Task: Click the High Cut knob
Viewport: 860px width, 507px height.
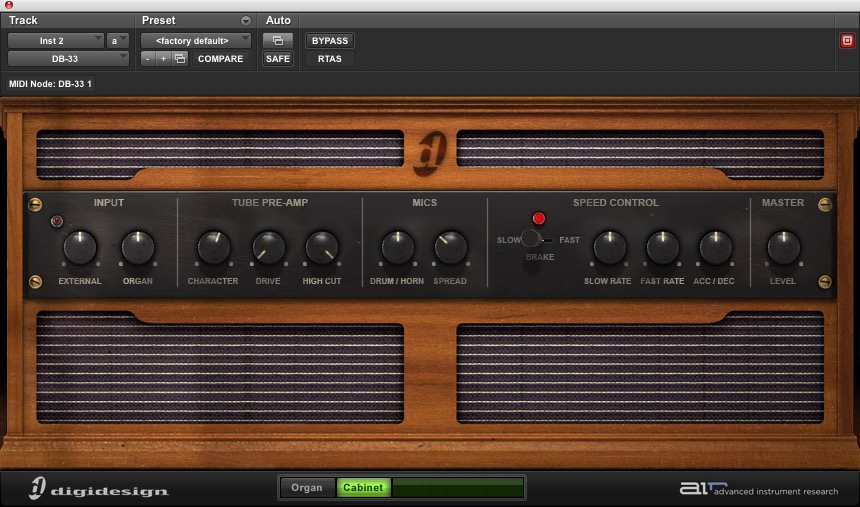Action: tap(322, 247)
